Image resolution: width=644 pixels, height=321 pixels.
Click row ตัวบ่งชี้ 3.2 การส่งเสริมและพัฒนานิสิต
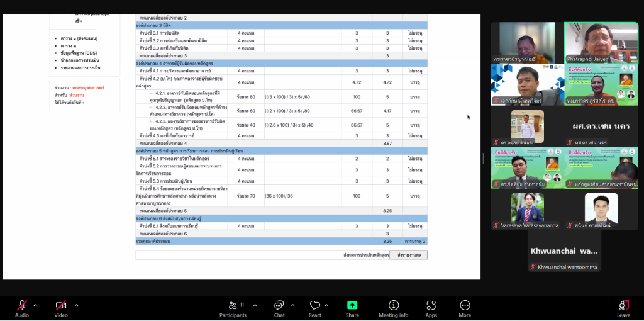tap(281, 40)
